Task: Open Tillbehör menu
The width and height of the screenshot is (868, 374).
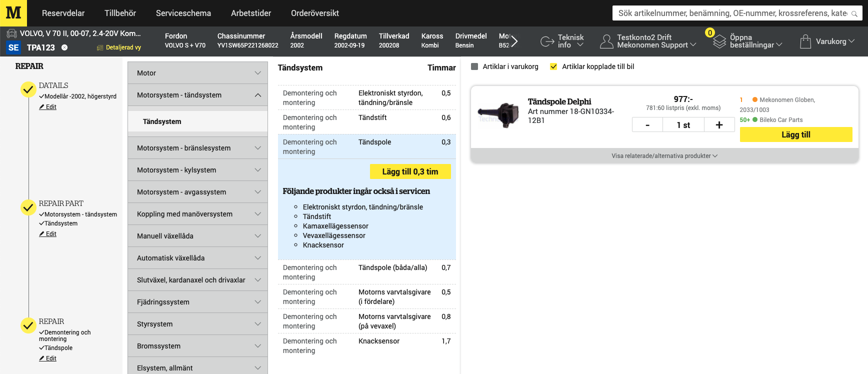Action: click(120, 13)
